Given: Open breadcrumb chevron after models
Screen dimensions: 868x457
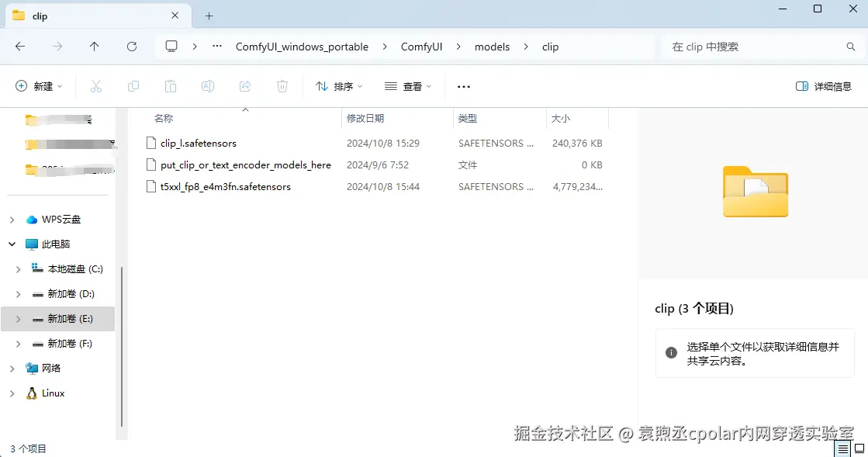Looking at the screenshot, I should [526, 47].
